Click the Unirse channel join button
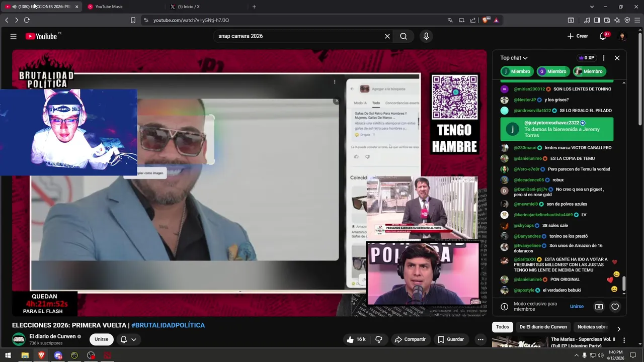 [101, 339]
